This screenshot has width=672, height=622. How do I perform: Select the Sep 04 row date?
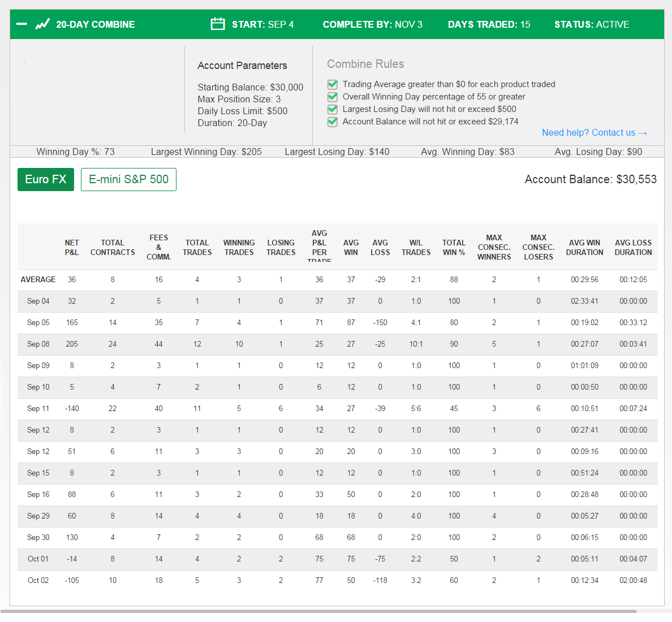pyautogui.click(x=38, y=301)
